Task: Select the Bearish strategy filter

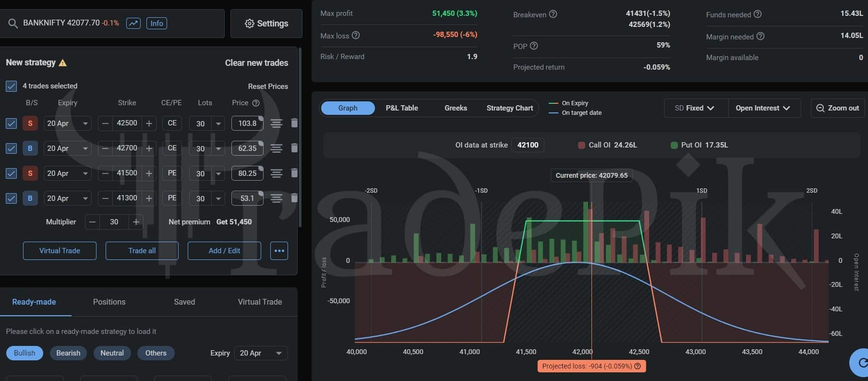Action: pos(68,353)
